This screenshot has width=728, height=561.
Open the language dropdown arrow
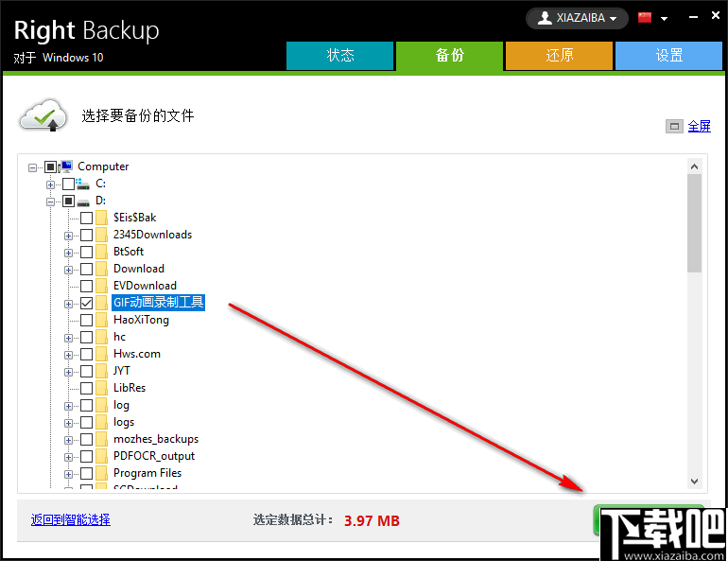(x=664, y=19)
